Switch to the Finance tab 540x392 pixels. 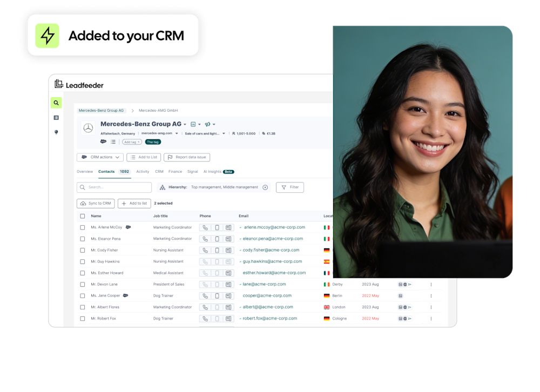(175, 172)
